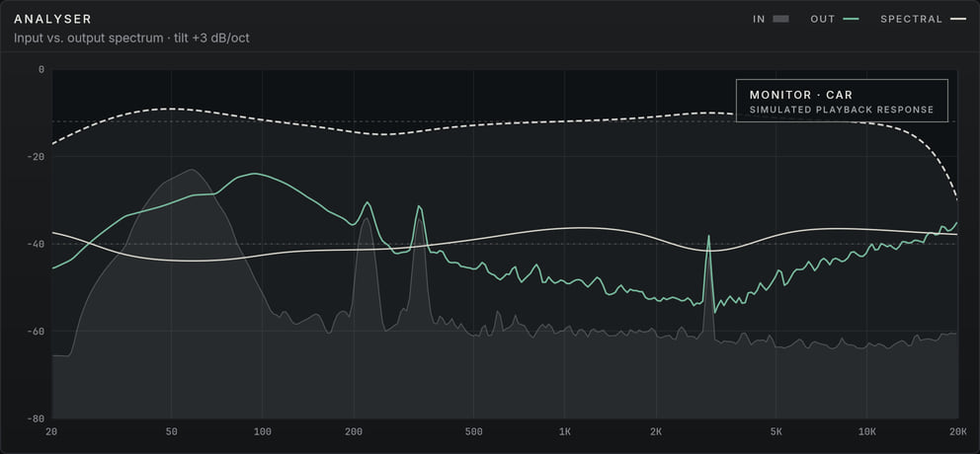Click the dashed car response curve peak near 50 Hz
The image size is (980, 454).
click(170, 109)
